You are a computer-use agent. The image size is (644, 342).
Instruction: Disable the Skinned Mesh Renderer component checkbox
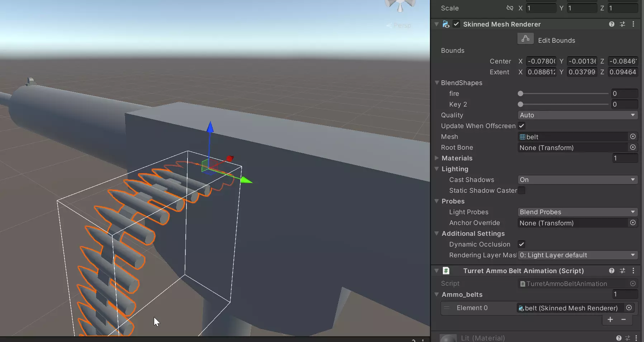tap(456, 24)
